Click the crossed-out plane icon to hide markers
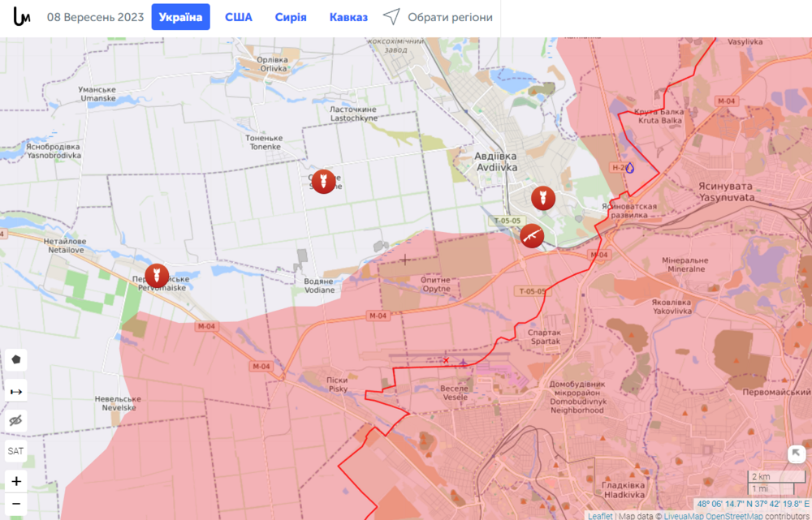Screen dimensions: 812x520 (16, 420)
